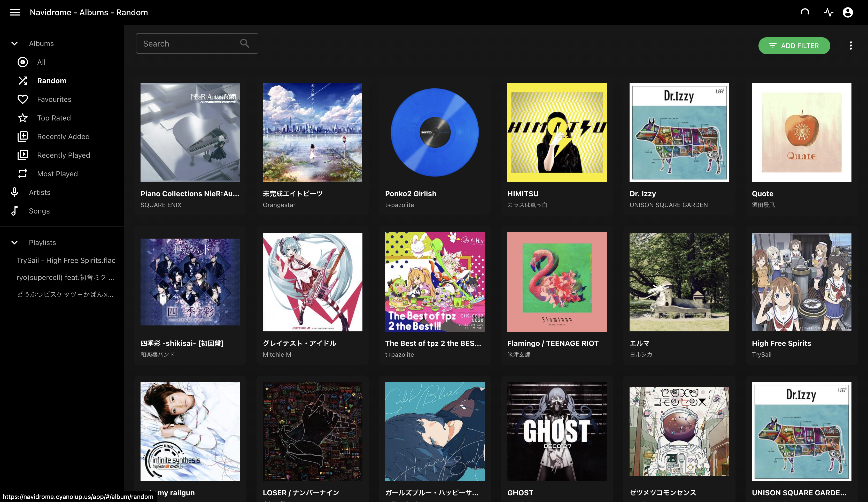Open the TrySail High Free Spirits playlist
This screenshot has height=502, width=868.
[66, 260]
